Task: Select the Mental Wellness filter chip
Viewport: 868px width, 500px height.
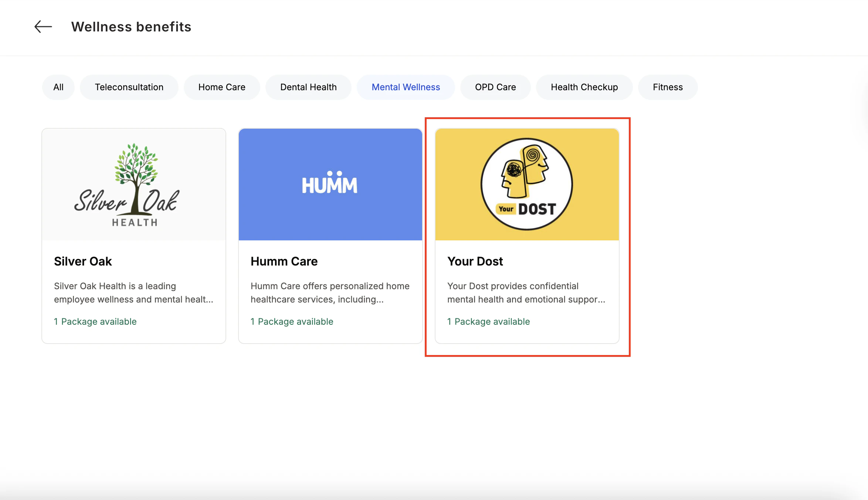Action: [x=406, y=87]
